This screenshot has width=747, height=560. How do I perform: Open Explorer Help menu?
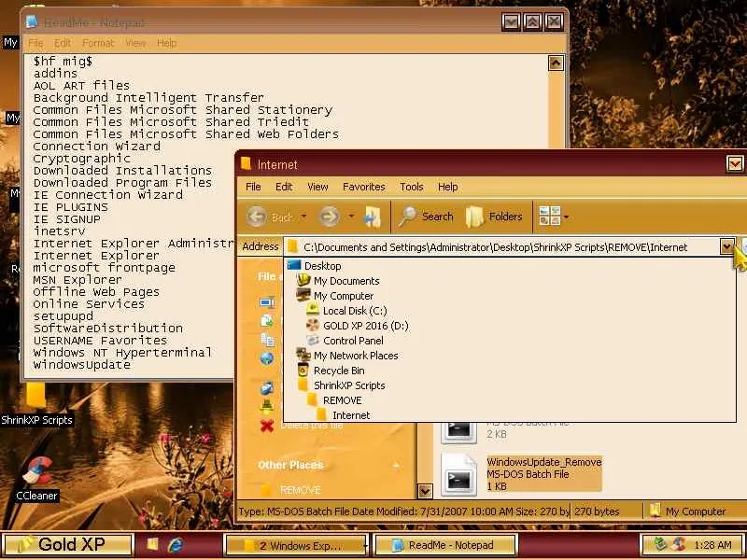coord(447,187)
